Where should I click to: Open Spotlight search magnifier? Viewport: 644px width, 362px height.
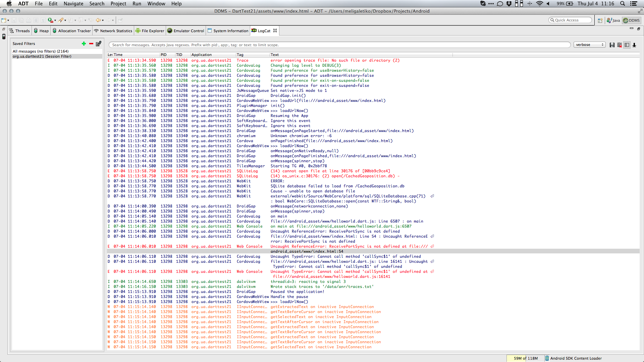click(623, 4)
